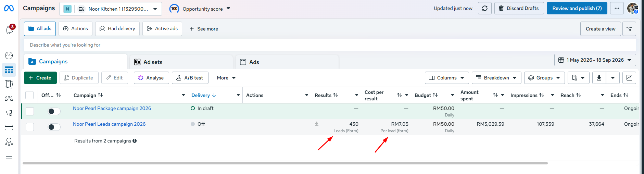Open export options arrow dropdown

(x=613, y=78)
